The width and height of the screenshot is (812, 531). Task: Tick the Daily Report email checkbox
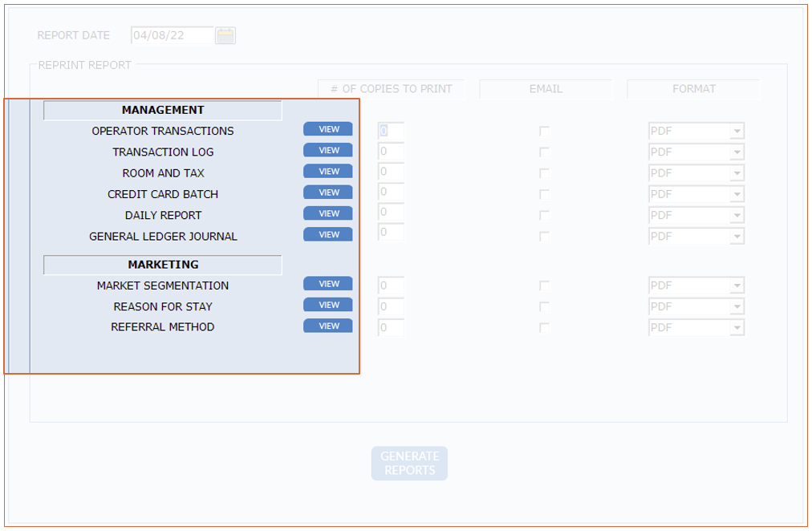[x=544, y=215]
